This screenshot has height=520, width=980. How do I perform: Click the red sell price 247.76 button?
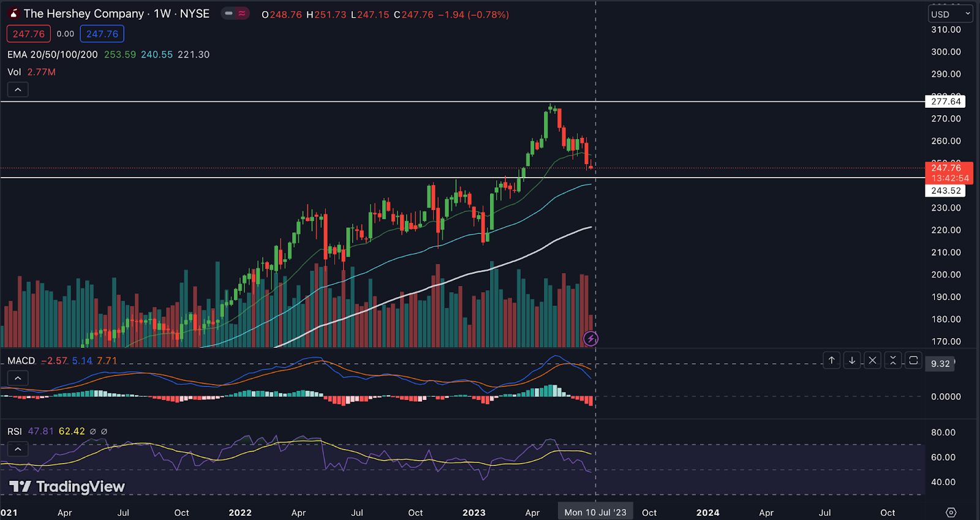click(x=29, y=34)
